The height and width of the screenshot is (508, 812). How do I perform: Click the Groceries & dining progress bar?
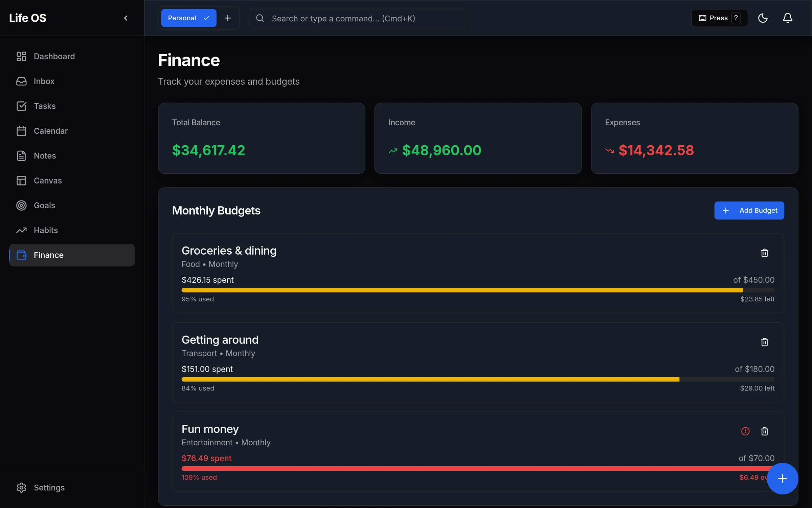[x=478, y=290]
